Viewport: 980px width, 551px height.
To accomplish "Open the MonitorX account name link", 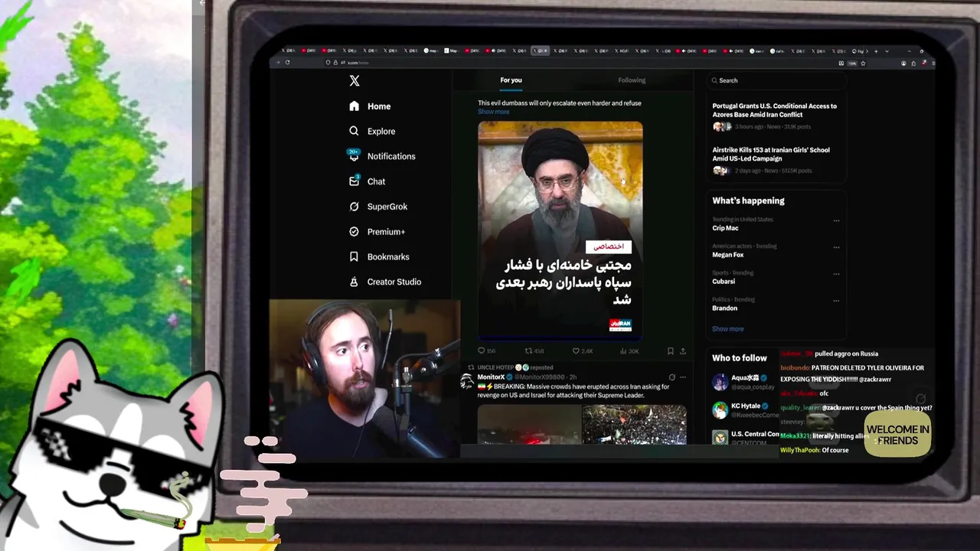I will tap(491, 377).
